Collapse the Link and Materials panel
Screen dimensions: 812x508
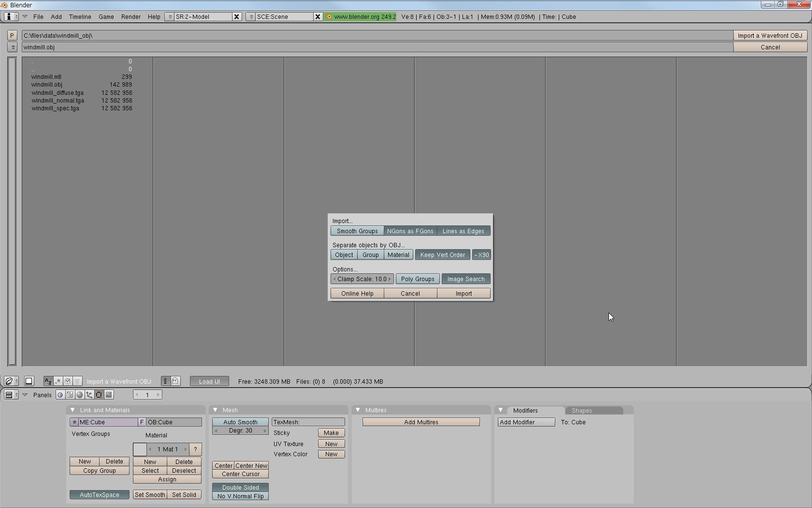(72, 410)
